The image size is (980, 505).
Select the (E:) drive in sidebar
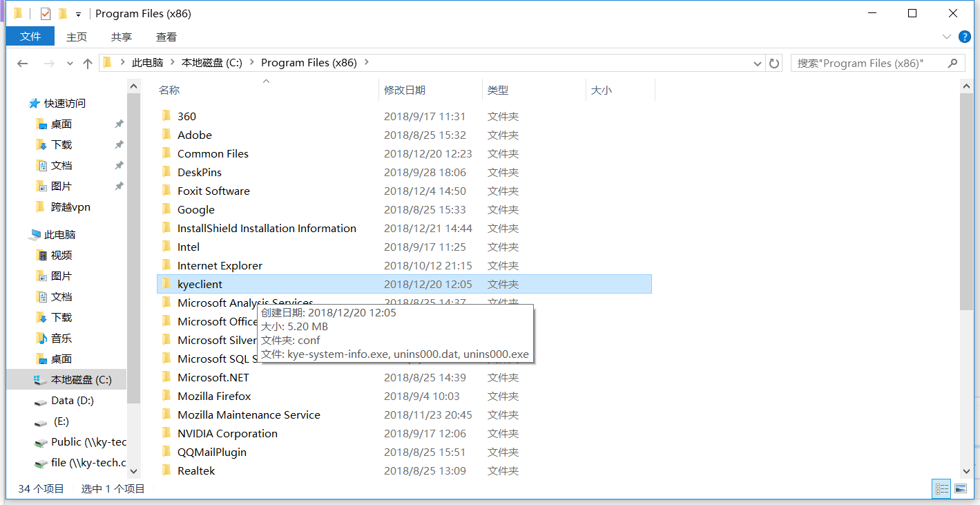[x=61, y=421]
